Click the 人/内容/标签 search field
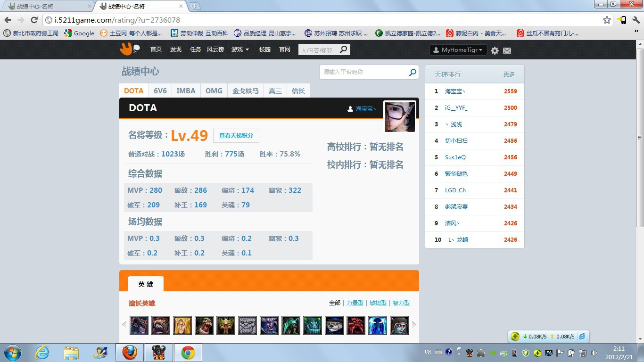Viewport: 644px width, 362px height. pos(318,49)
